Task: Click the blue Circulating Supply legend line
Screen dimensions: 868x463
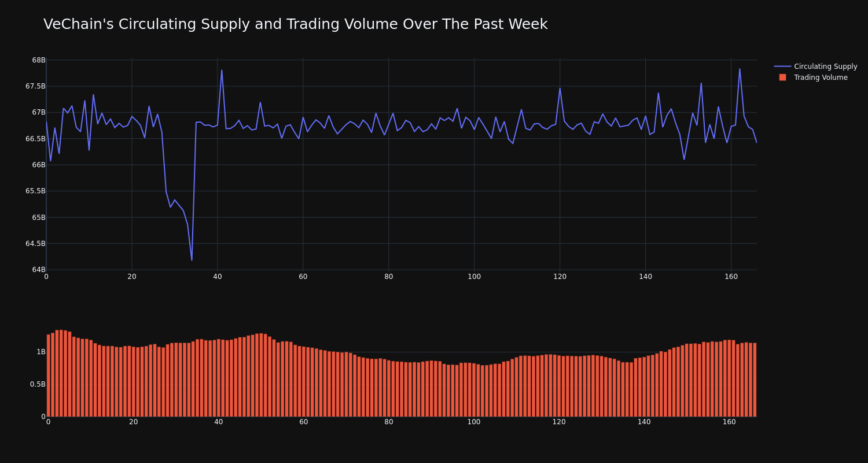Action: [782, 67]
